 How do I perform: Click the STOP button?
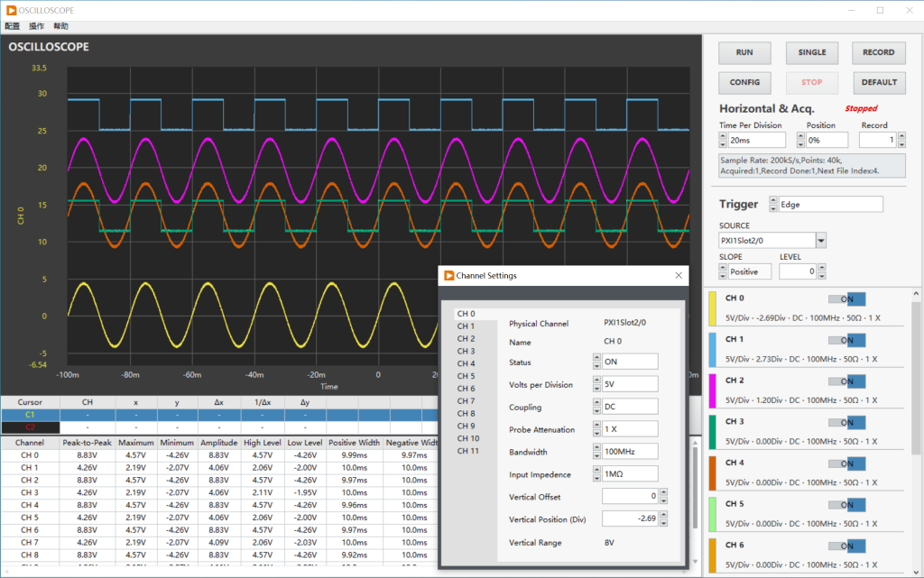[x=811, y=83]
